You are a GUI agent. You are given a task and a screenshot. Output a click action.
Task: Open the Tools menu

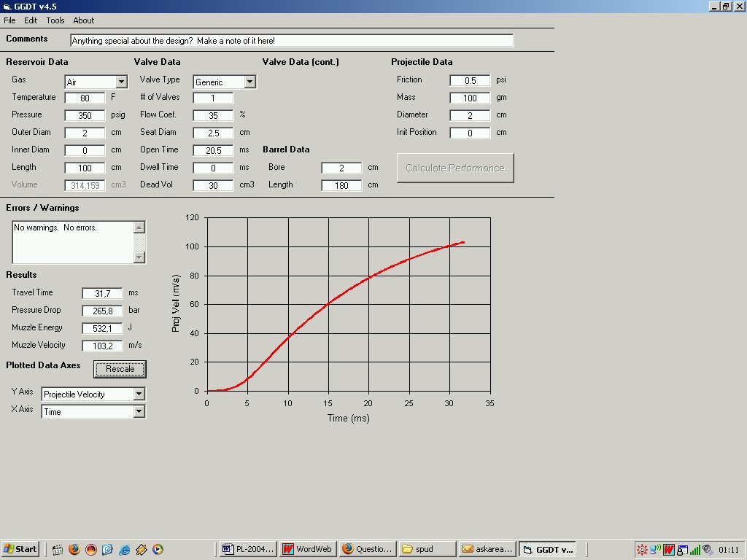(55, 20)
